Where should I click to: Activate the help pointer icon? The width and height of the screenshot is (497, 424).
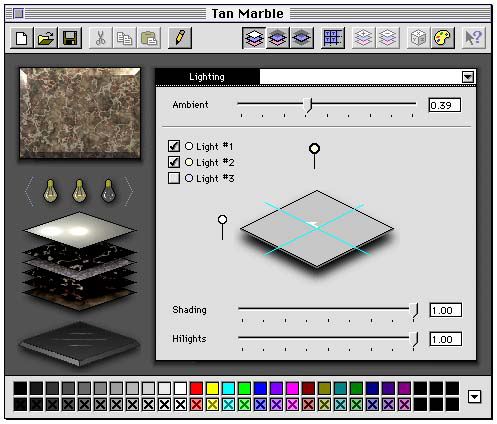(x=473, y=38)
